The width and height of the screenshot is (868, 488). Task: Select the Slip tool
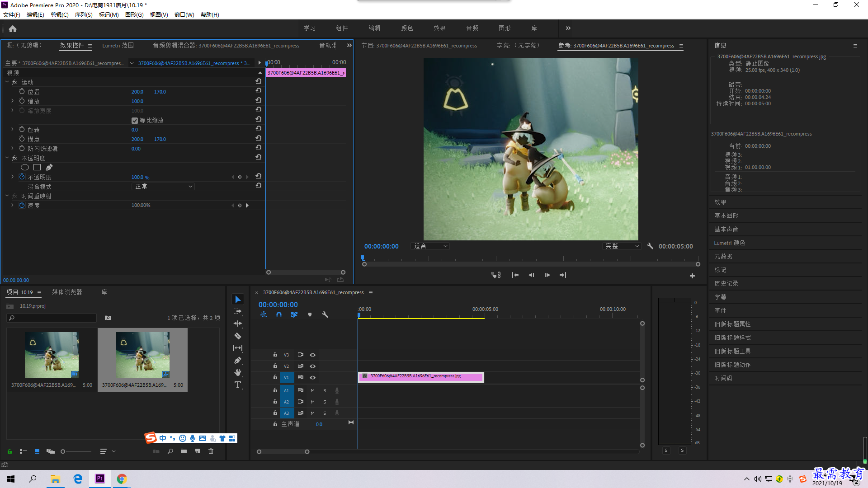(x=238, y=348)
